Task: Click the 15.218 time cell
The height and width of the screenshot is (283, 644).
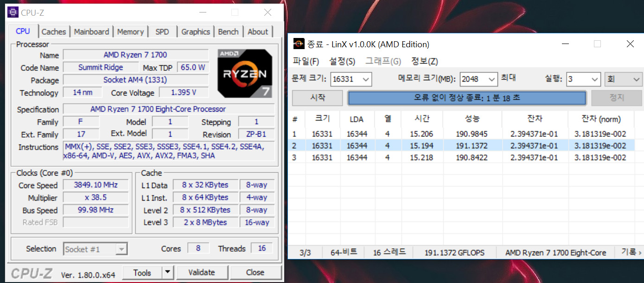Action: point(422,157)
